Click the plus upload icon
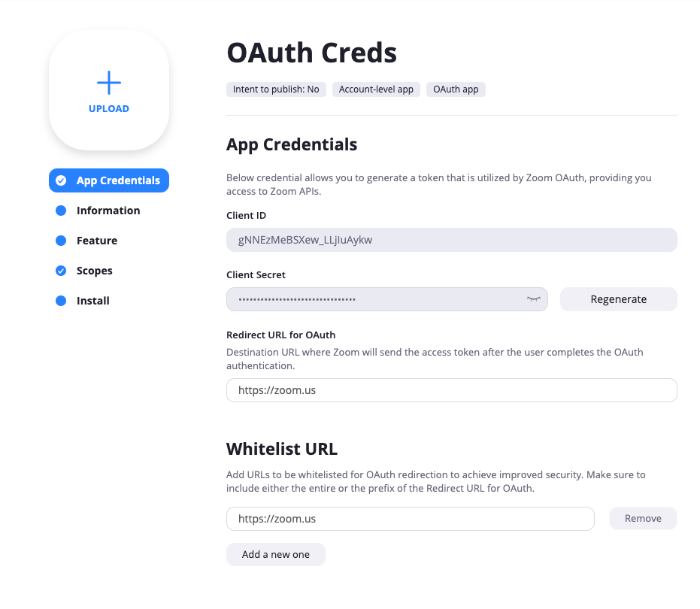The height and width of the screenshot is (609, 700). pos(109,83)
